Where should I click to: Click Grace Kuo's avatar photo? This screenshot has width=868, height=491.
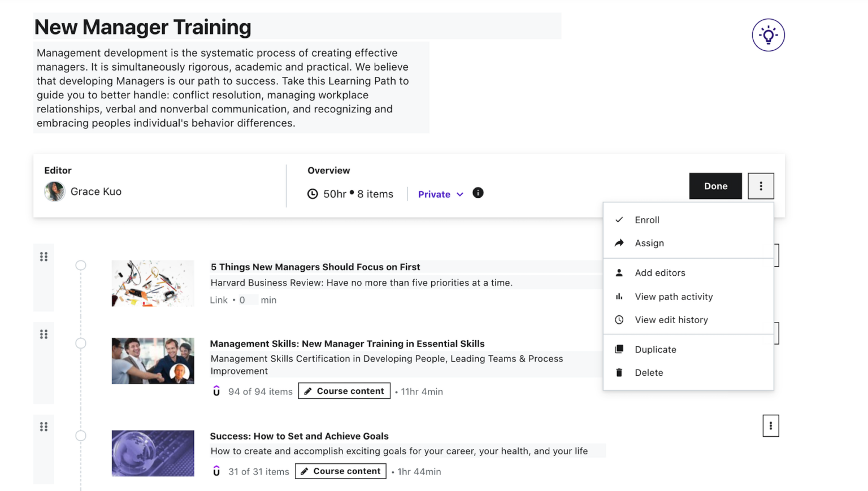[55, 192]
